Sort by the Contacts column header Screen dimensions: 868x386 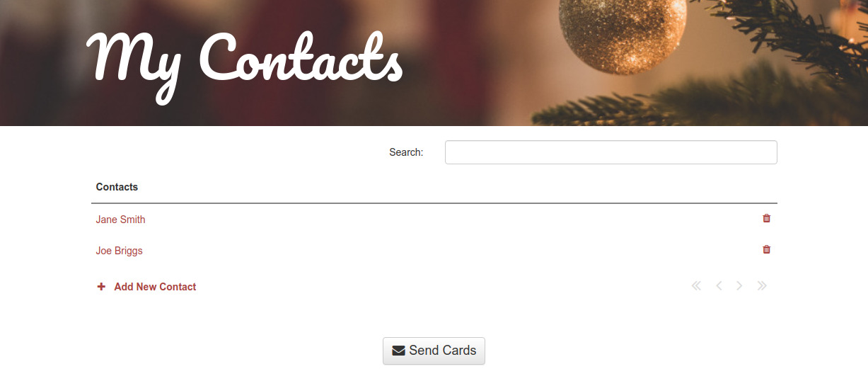(x=117, y=187)
